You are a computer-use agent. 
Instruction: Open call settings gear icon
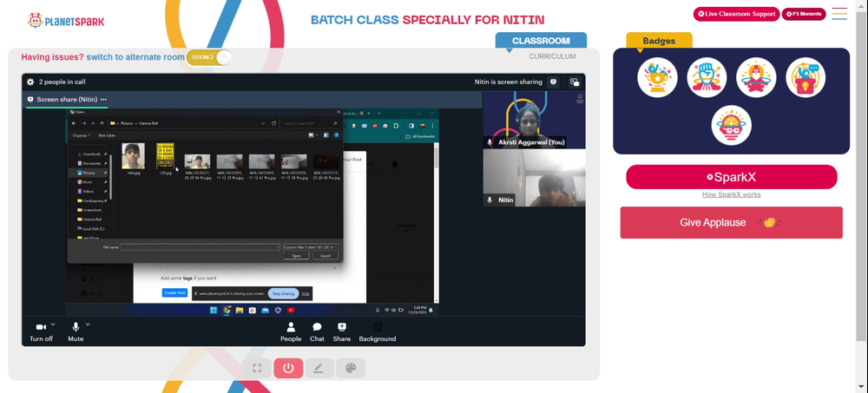(30, 82)
